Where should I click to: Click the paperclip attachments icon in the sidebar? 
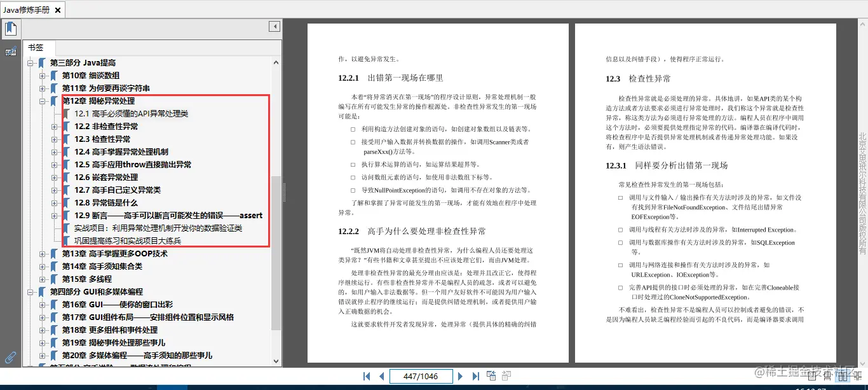10,357
